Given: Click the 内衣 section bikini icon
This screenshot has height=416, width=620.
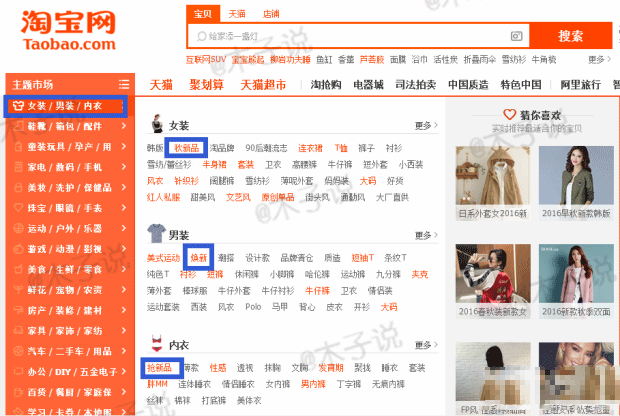Looking at the screenshot, I should tap(157, 343).
